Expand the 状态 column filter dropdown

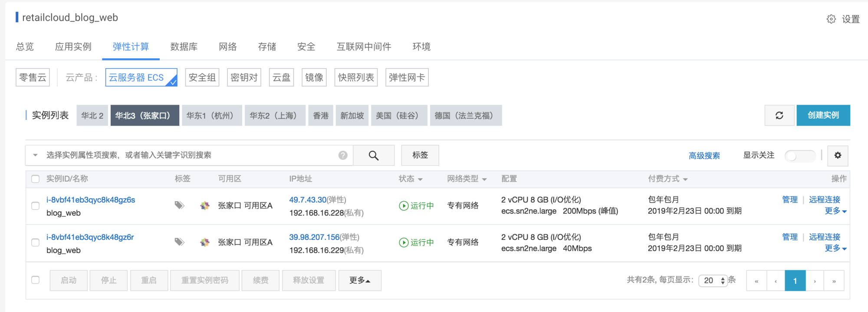point(411,179)
